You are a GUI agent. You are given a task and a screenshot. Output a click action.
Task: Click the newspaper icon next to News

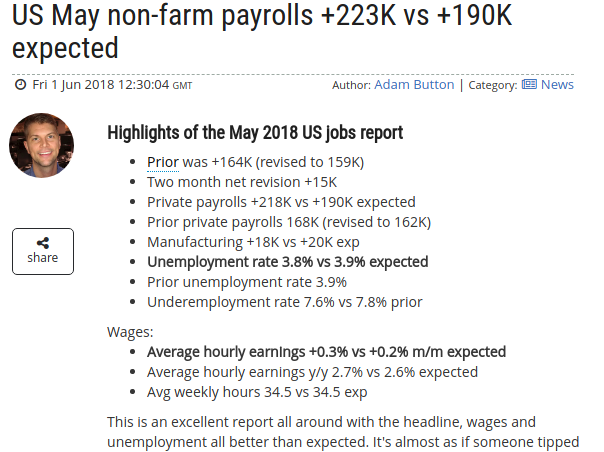(529, 85)
